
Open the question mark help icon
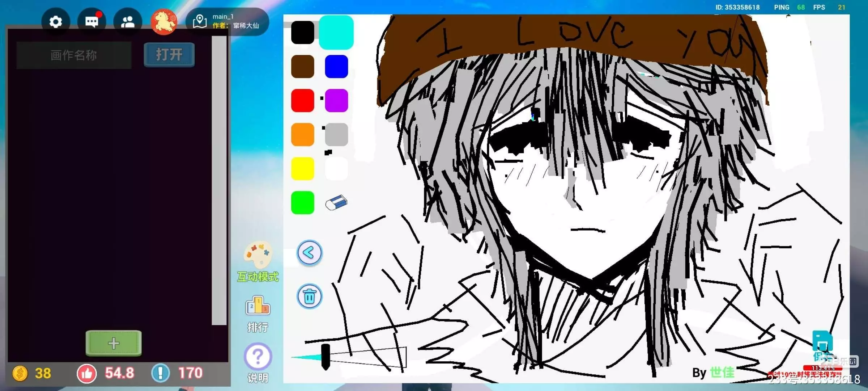click(258, 357)
